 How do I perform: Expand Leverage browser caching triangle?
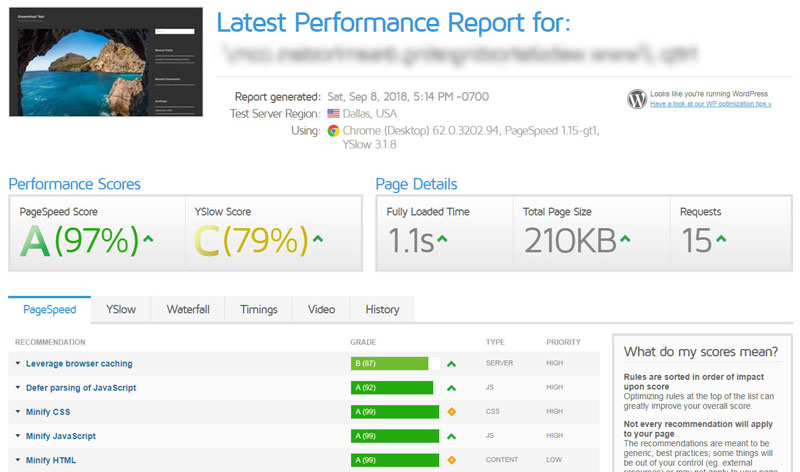pyautogui.click(x=18, y=363)
